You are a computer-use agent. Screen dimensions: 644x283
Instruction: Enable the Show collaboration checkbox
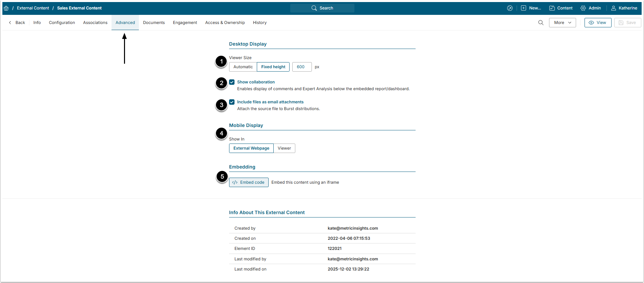[232, 82]
